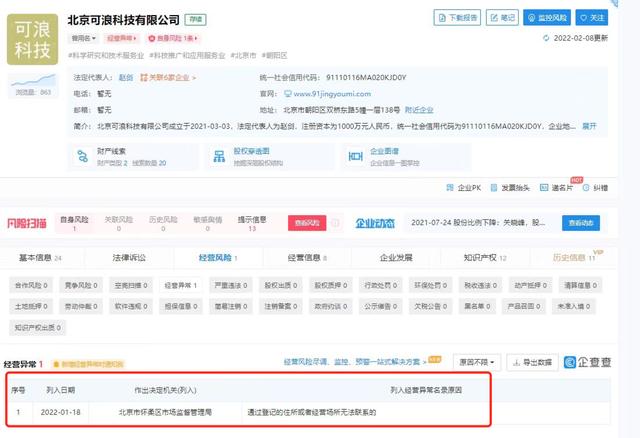Viewport: 640px width, 438px height.
Task: Click the 递名片 business card icon
Action: (x=544, y=188)
